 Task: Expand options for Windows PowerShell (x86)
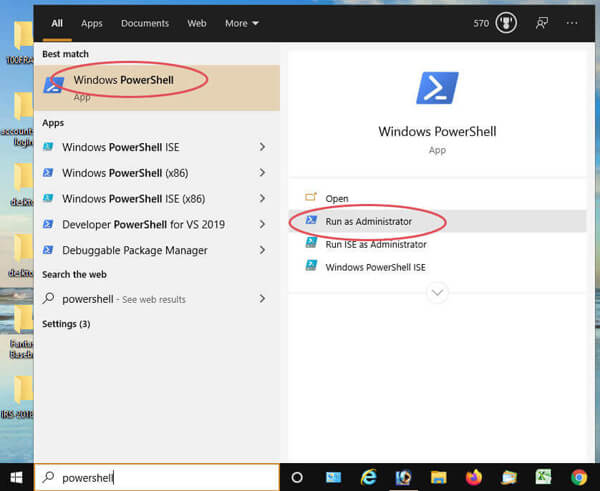click(x=262, y=173)
